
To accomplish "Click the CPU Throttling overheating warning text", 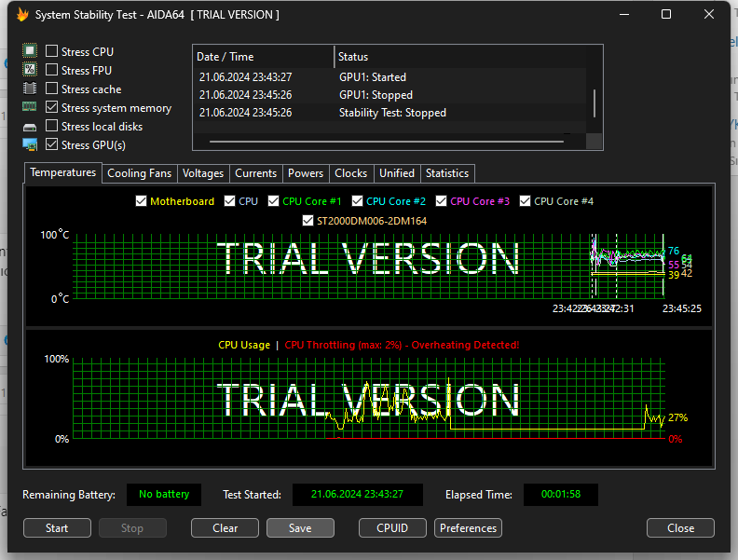I will [402, 345].
